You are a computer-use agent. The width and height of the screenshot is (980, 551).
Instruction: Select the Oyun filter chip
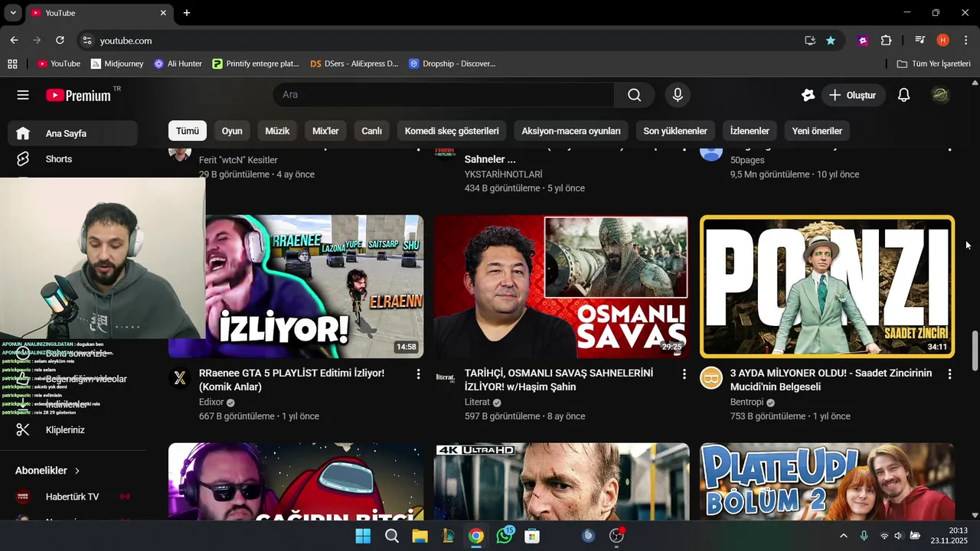232,131
